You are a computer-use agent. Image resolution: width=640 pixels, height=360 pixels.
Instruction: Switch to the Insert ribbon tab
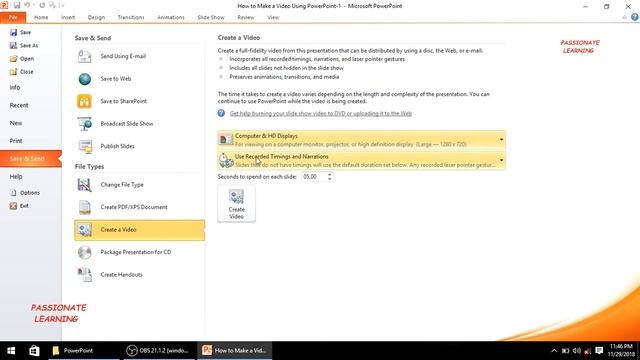68,18
